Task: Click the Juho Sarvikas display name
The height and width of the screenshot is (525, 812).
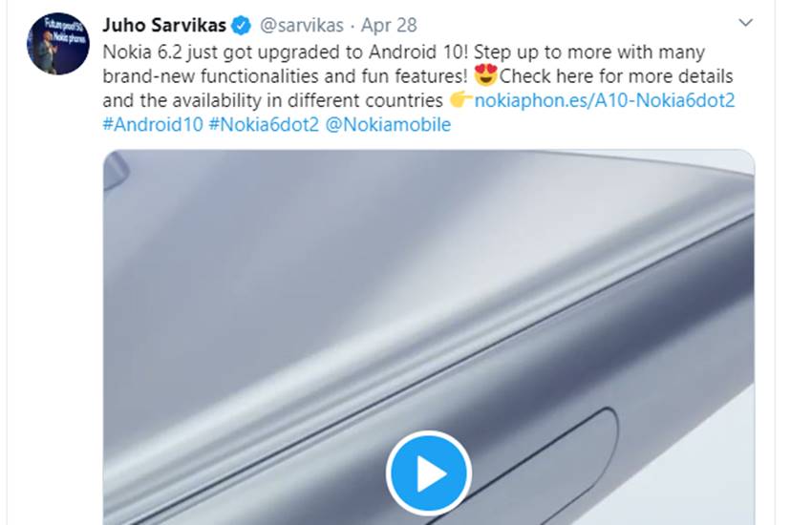Action: (x=164, y=25)
